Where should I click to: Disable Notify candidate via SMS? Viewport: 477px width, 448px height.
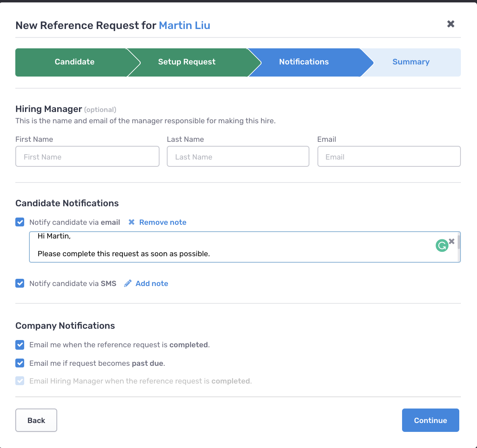click(20, 283)
